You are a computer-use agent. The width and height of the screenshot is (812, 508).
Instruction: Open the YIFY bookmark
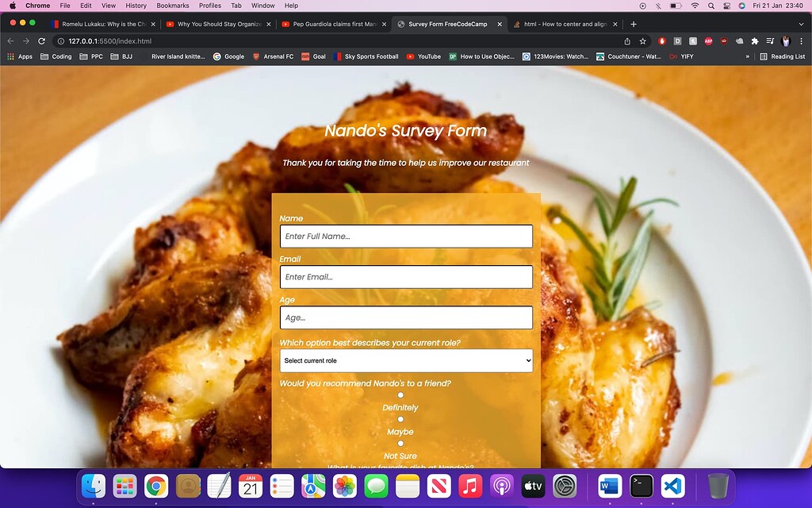point(681,56)
